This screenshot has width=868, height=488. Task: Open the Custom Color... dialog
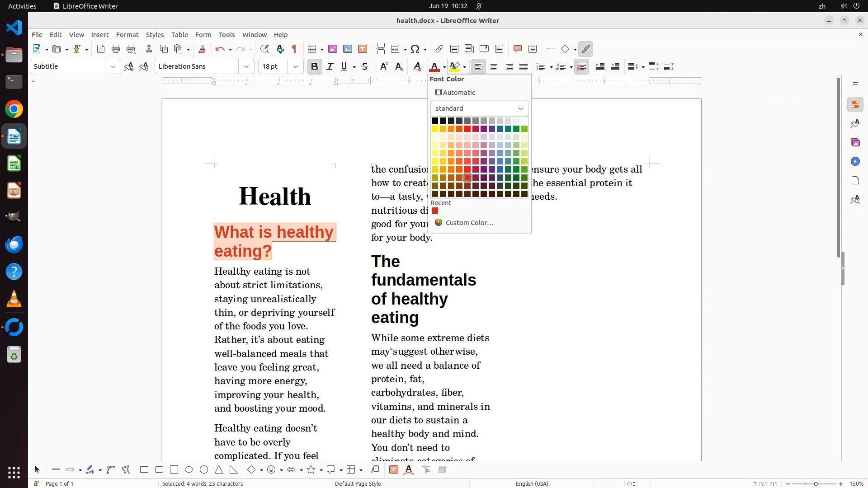(469, 223)
